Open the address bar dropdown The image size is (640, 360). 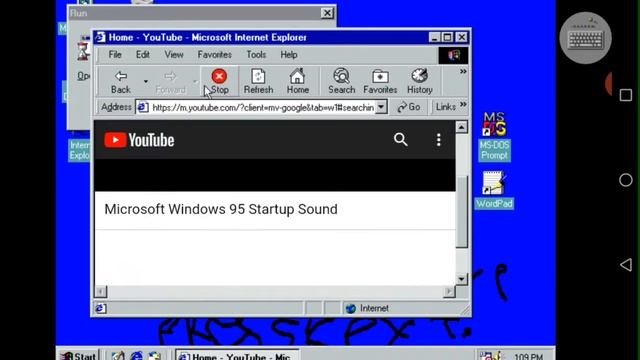[381, 107]
